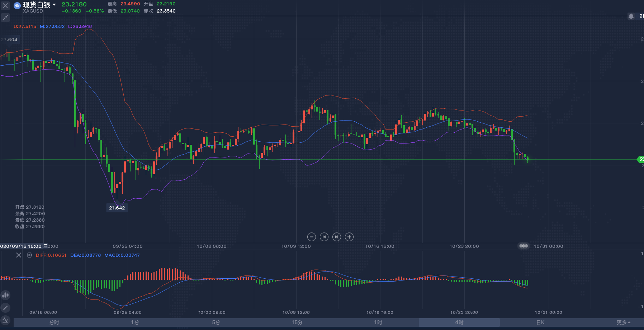
Task: Click the three-dot handle on the time axis
Action: 524,246
